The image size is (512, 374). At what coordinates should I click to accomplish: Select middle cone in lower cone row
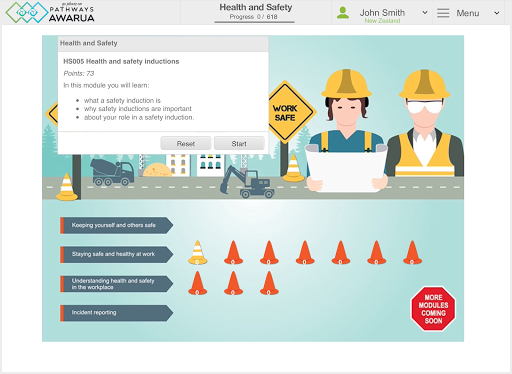point(233,283)
